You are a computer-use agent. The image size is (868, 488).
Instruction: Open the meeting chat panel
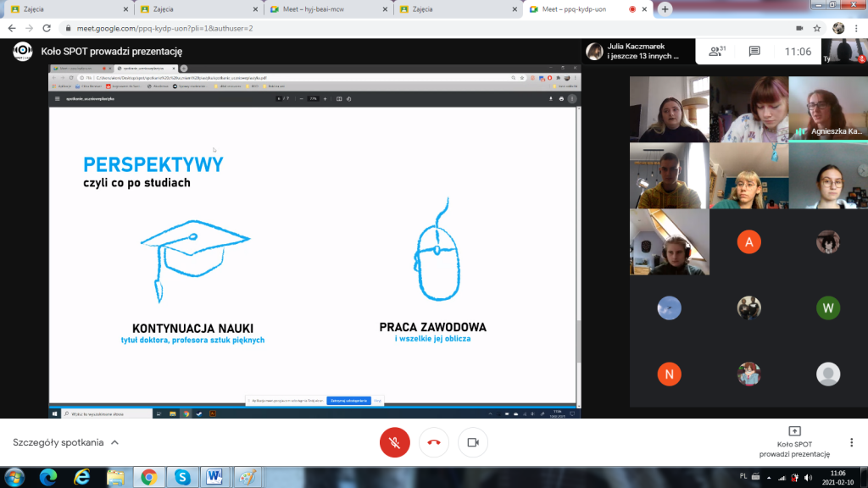(x=754, y=52)
